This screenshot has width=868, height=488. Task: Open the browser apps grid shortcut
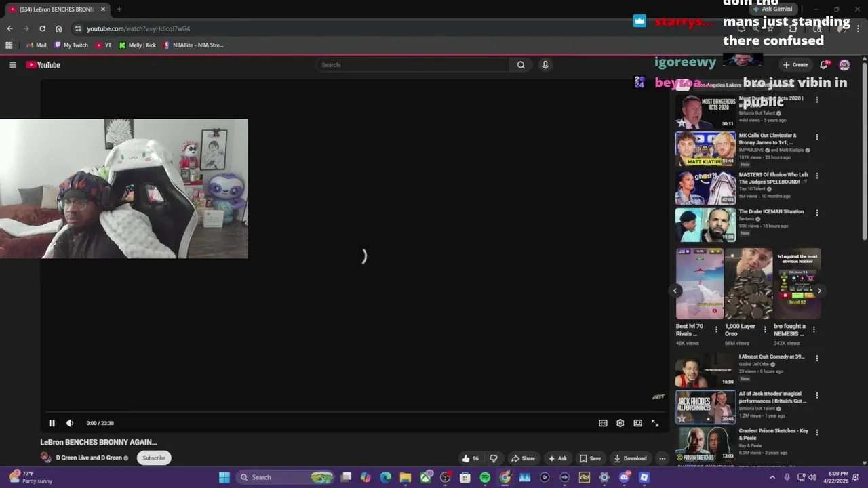(9, 45)
